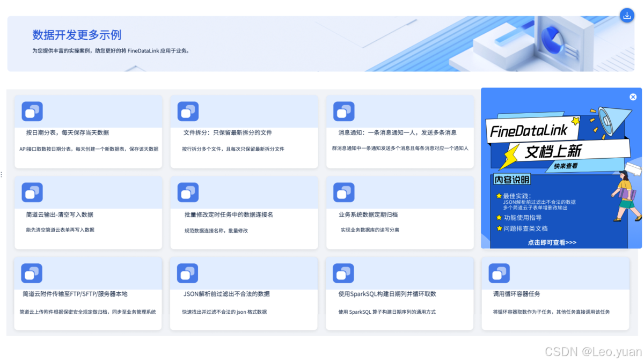644x362 pixels.
Task: Click the icon on 按日期分表 card
Action: click(32, 112)
